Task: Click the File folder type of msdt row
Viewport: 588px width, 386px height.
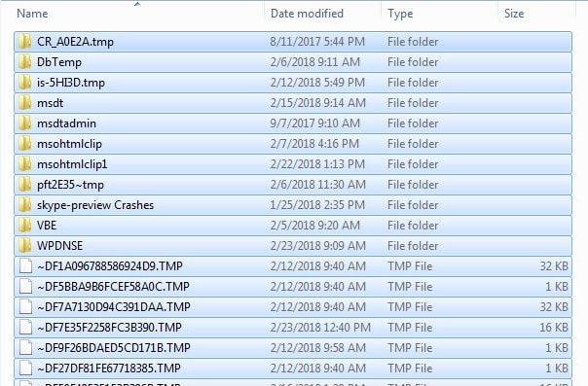Action: [x=413, y=103]
